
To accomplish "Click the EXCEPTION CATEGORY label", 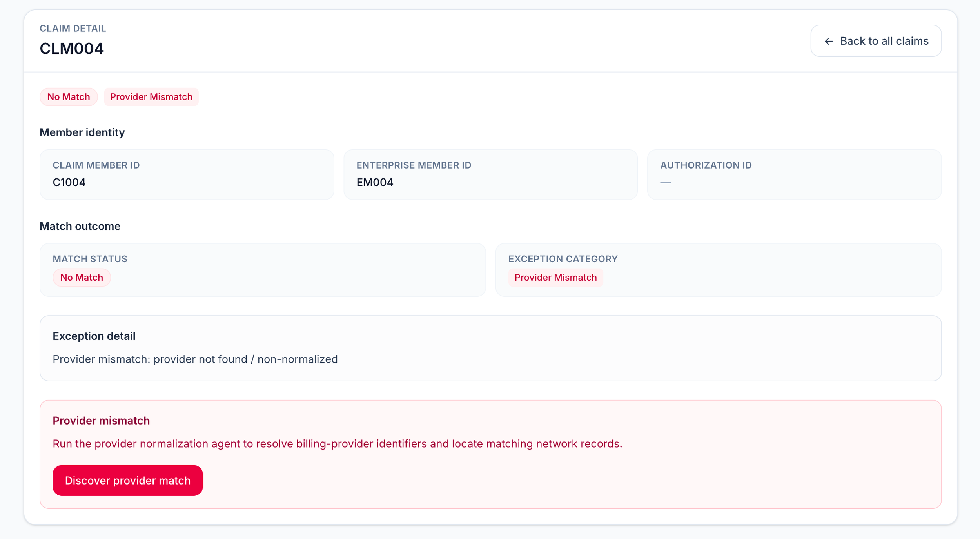I will tap(563, 259).
